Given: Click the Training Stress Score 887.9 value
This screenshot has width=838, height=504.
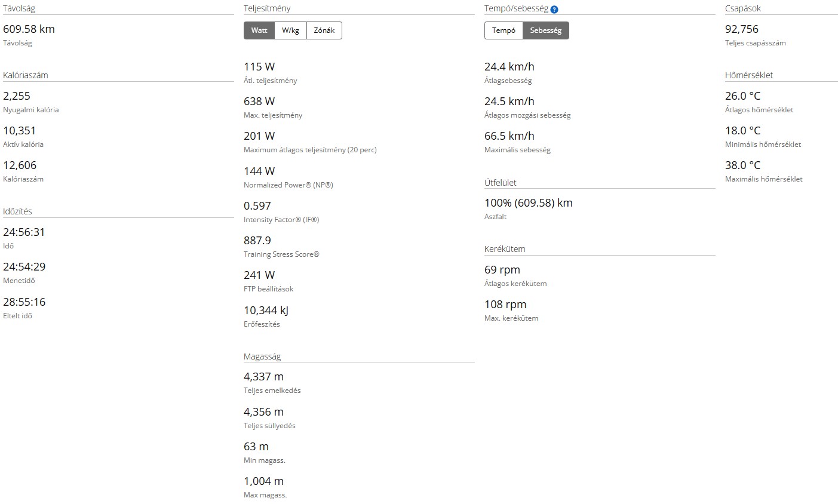Looking at the screenshot, I should click(257, 241).
